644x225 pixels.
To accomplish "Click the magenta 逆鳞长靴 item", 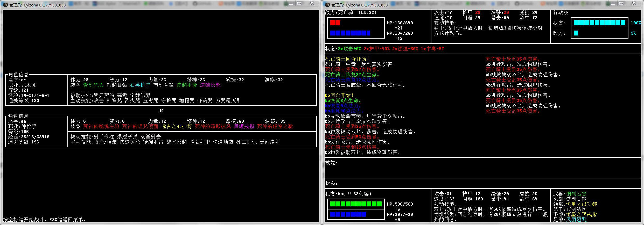I will pyautogui.click(x=210, y=85).
